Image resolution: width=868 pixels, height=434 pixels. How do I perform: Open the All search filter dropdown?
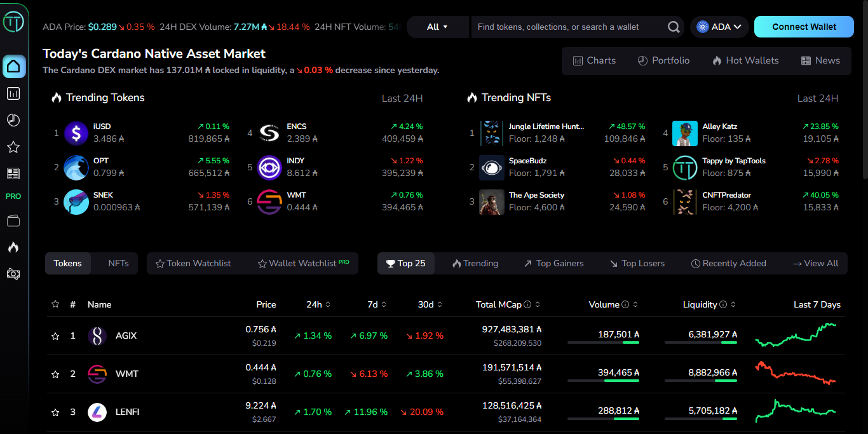click(x=437, y=27)
